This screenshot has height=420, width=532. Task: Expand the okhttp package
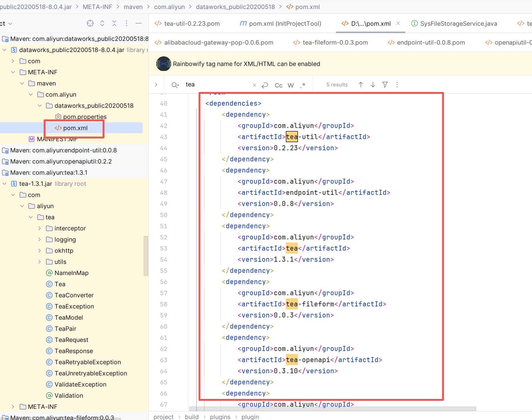coord(40,251)
